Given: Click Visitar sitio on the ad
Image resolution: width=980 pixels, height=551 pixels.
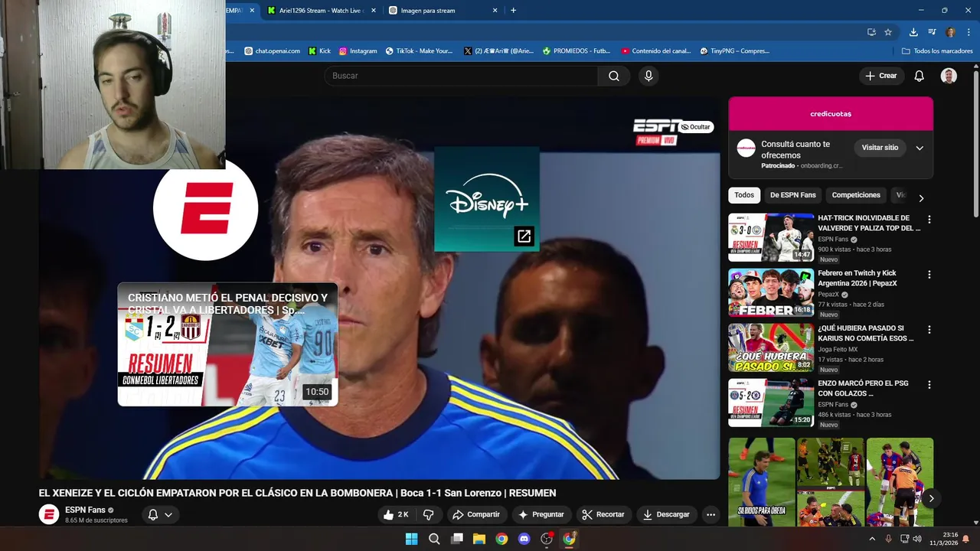Looking at the screenshot, I should [880, 148].
